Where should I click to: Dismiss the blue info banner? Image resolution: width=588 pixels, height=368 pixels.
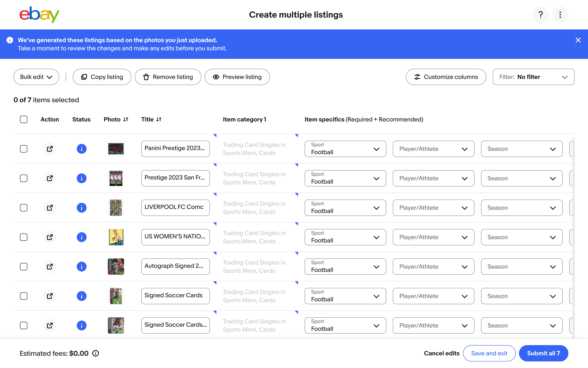[578, 40]
